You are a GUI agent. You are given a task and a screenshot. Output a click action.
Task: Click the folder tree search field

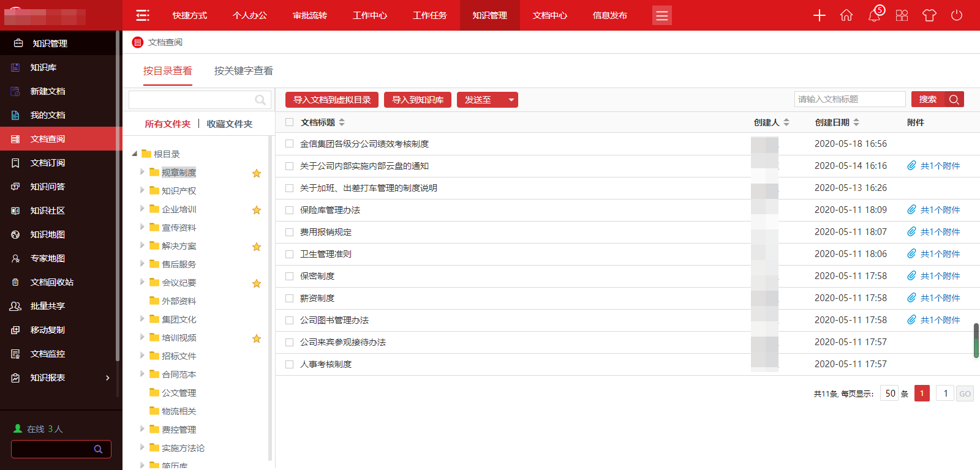[198, 100]
